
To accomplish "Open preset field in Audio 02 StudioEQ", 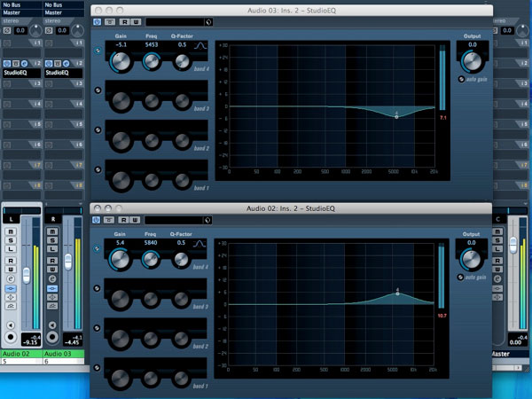I will click(174, 220).
